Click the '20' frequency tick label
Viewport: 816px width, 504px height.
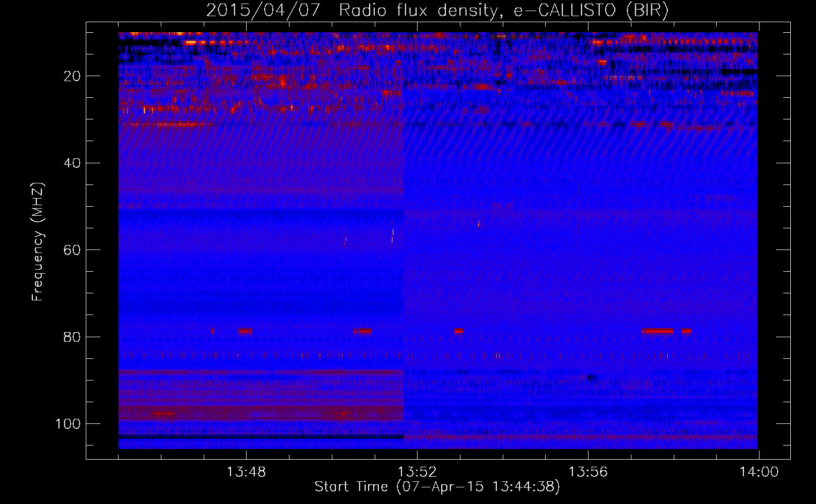pyautogui.click(x=72, y=76)
